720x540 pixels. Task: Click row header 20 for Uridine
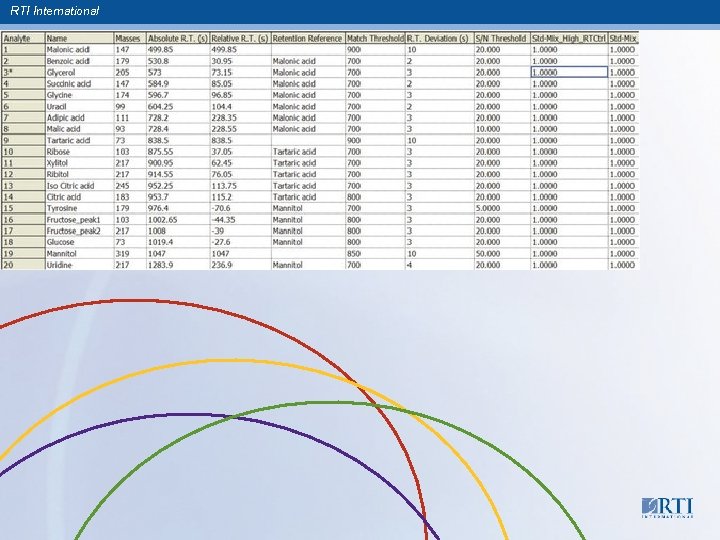click(23, 265)
